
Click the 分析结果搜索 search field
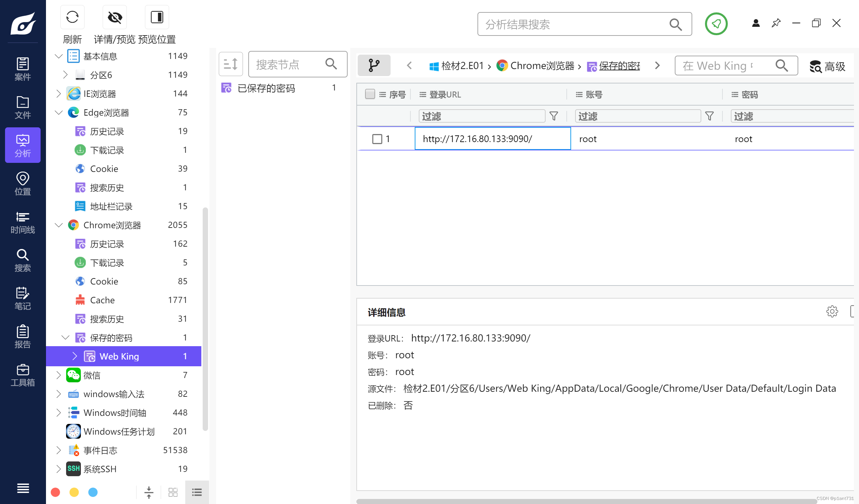tap(573, 24)
